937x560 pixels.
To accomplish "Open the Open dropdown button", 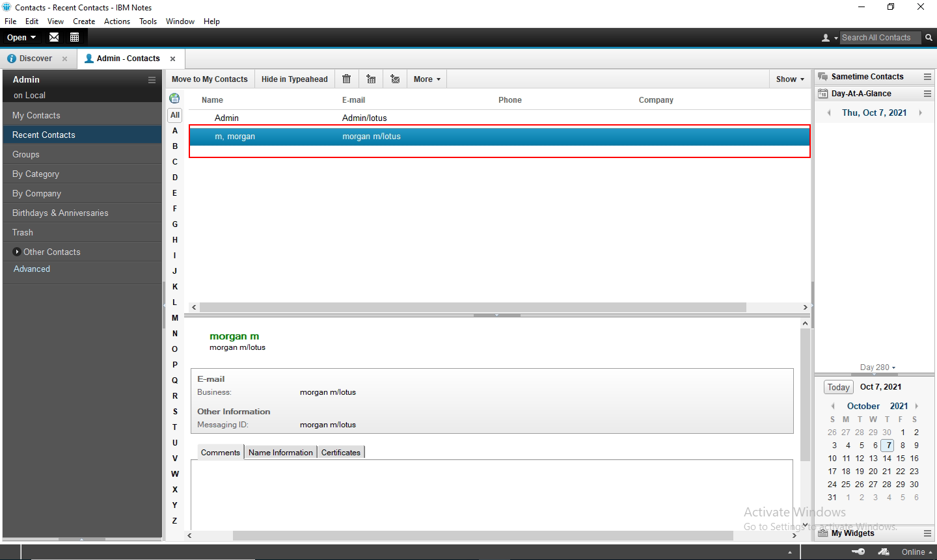I will click(21, 37).
